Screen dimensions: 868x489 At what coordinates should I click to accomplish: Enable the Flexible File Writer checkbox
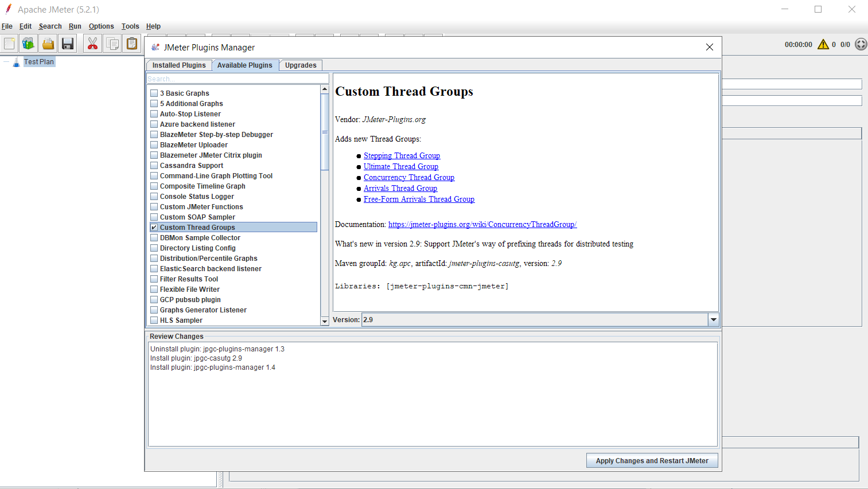(154, 290)
